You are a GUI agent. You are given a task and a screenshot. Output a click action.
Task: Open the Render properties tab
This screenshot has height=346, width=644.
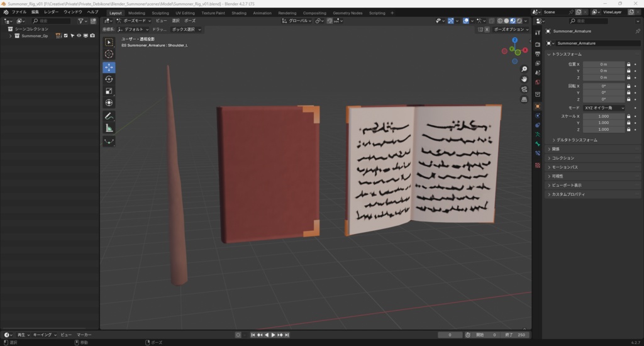pyautogui.click(x=538, y=45)
